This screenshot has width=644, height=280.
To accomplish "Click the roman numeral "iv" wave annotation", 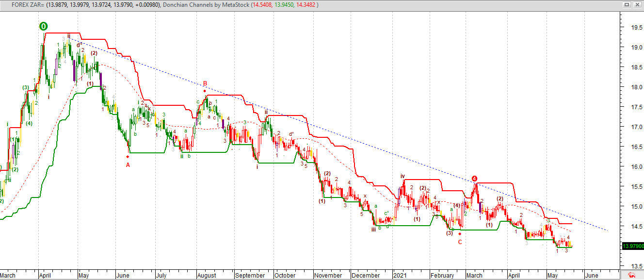I will 402,175.
